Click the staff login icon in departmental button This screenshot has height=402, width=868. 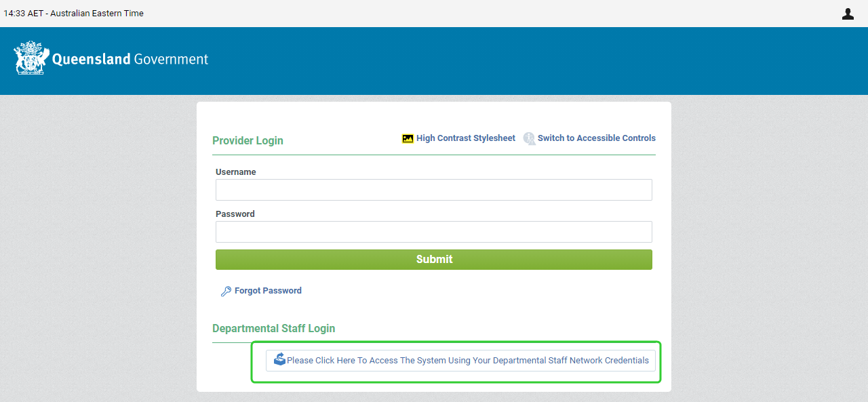(279, 360)
